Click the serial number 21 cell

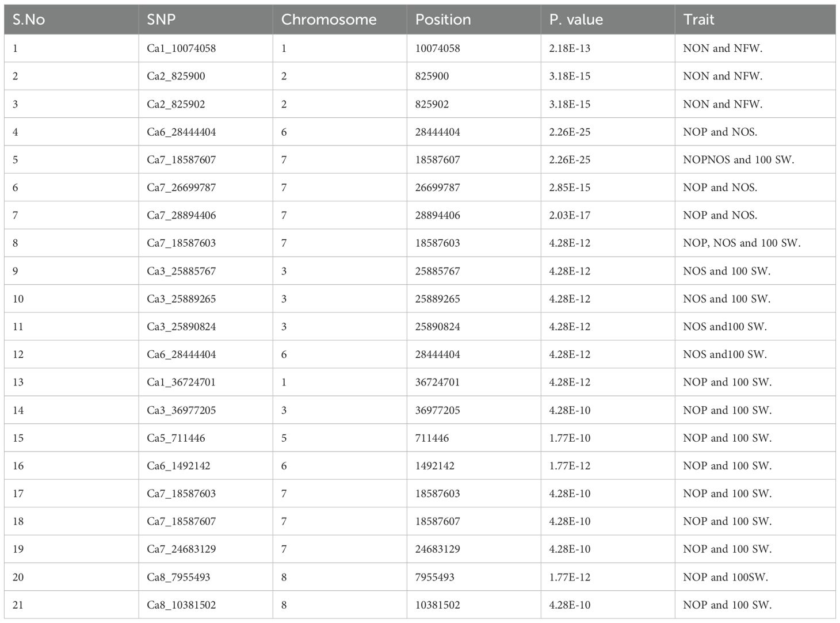click(18, 605)
